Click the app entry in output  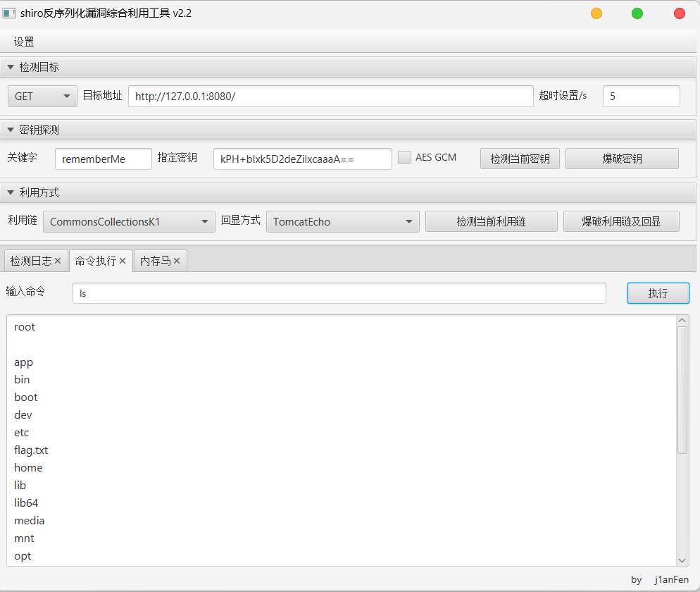pos(24,362)
